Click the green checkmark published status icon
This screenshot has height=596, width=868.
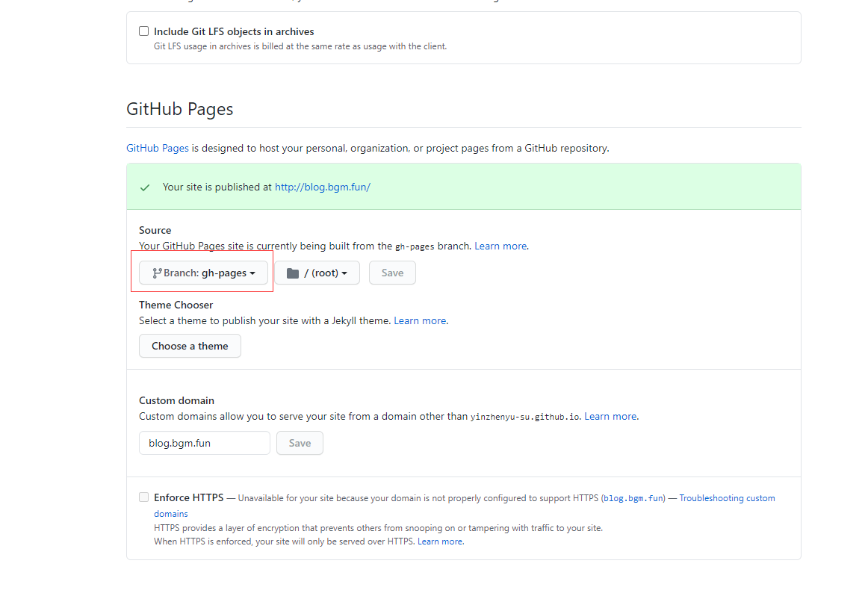(x=145, y=187)
